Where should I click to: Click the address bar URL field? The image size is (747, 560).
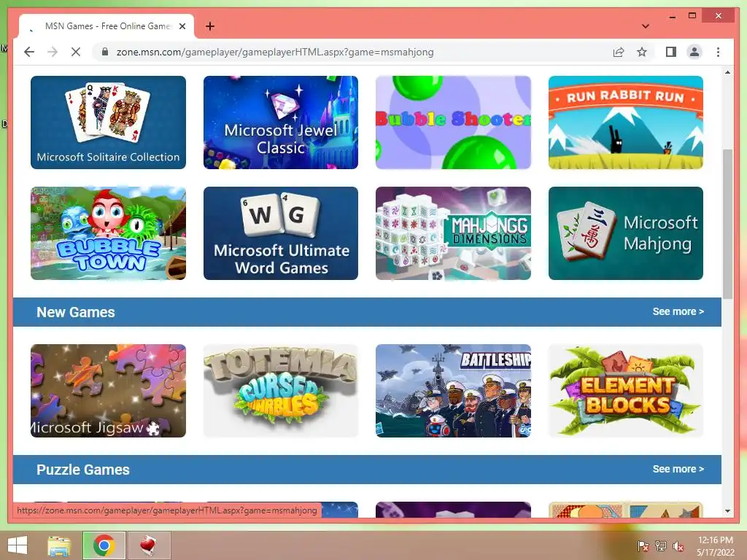[275, 52]
